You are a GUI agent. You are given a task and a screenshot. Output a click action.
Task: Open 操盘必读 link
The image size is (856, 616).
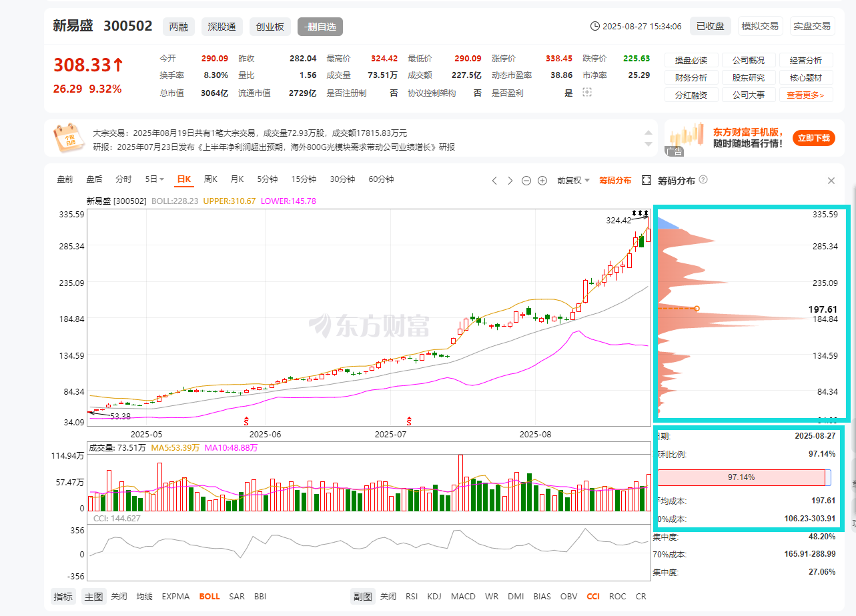tap(691, 60)
